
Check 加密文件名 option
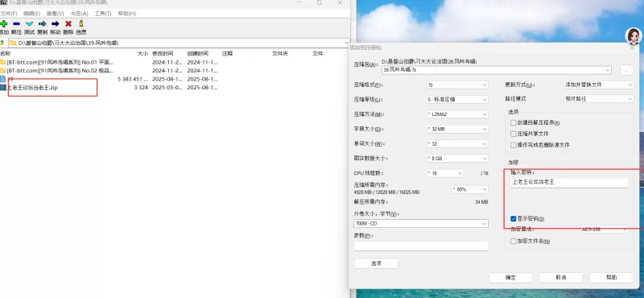[513, 242]
